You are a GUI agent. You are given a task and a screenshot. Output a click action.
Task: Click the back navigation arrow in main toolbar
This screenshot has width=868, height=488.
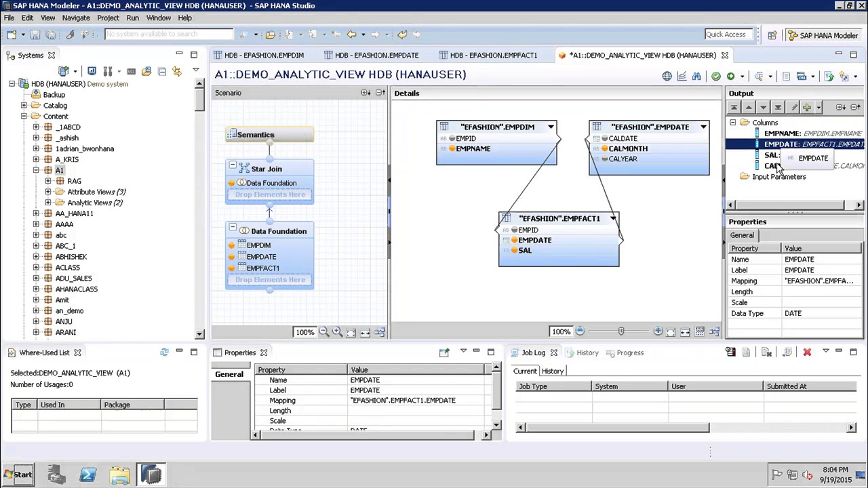351,35
